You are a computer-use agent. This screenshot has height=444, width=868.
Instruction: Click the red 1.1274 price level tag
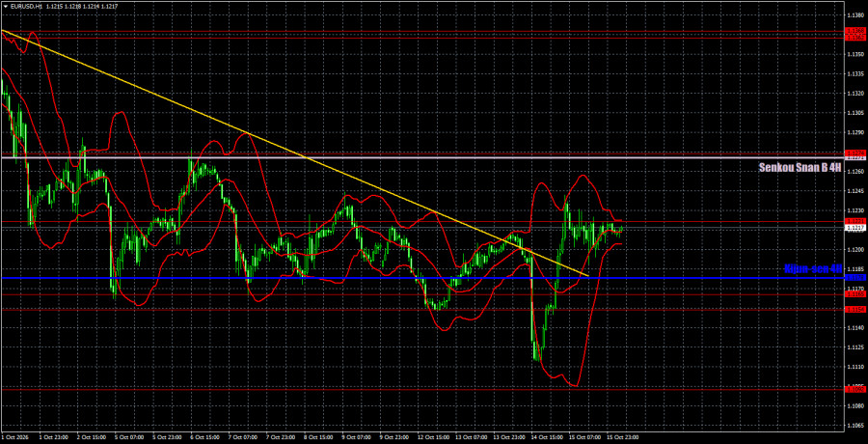(x=854, y=152)
